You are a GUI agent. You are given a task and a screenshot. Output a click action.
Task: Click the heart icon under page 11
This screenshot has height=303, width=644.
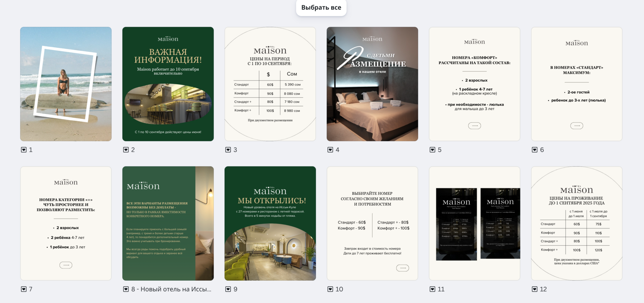[x=432, y=289]
